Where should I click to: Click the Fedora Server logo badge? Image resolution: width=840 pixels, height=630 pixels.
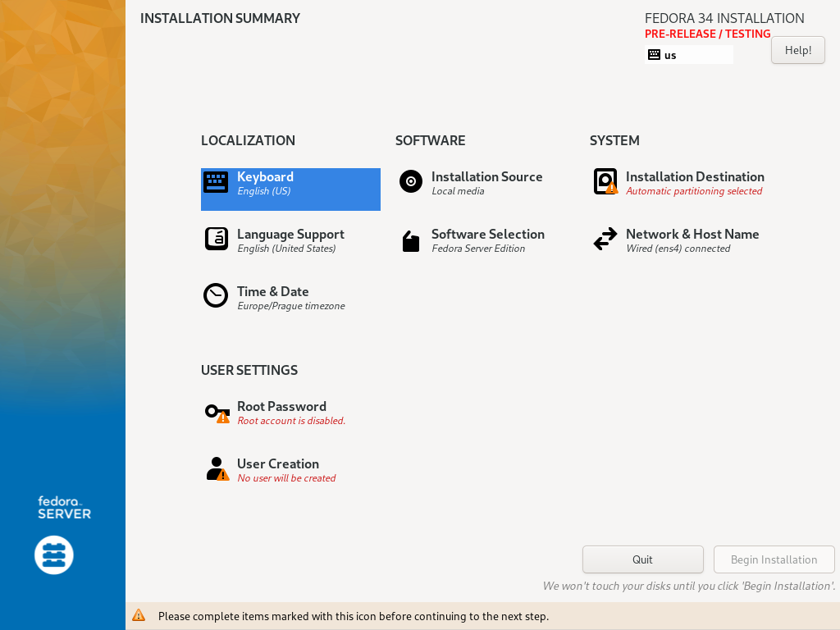54,555
